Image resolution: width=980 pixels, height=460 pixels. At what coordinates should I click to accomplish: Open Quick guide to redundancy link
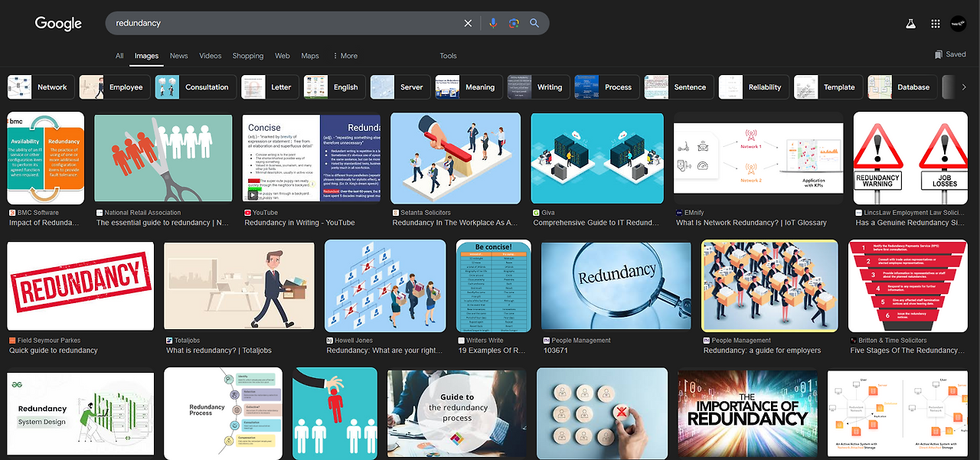tap(54, 351)
